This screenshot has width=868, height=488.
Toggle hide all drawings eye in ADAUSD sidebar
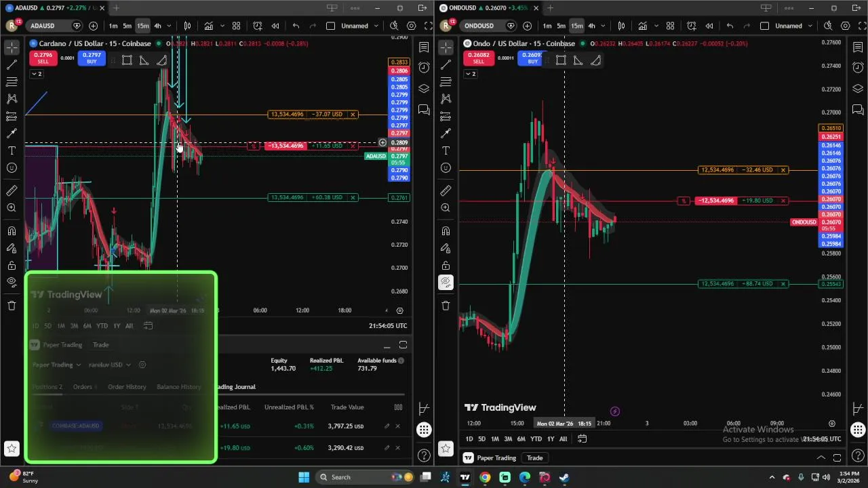click(12, 282)
